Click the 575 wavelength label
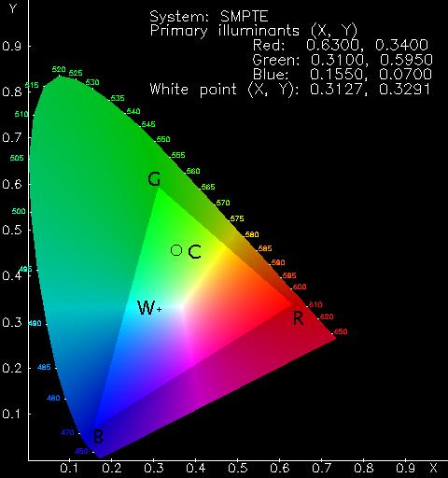 click(237, 218)
